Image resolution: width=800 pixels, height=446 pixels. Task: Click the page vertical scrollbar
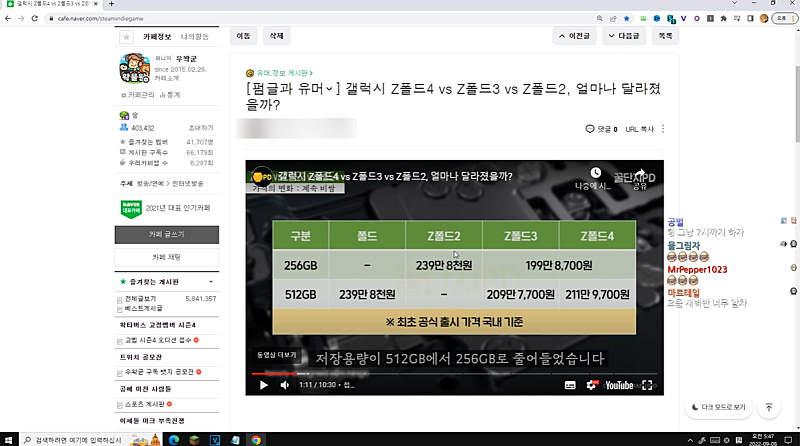[x=796, y=104]
